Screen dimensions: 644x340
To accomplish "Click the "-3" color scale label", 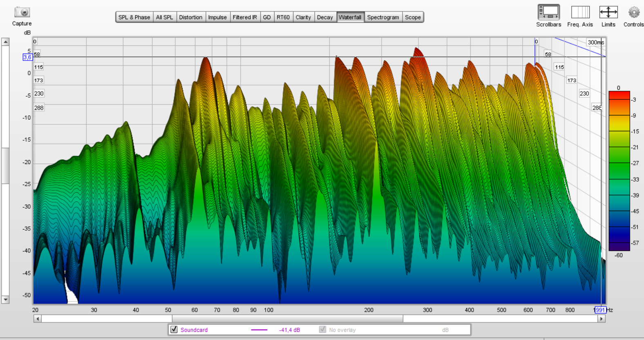I will pos(633,99).
